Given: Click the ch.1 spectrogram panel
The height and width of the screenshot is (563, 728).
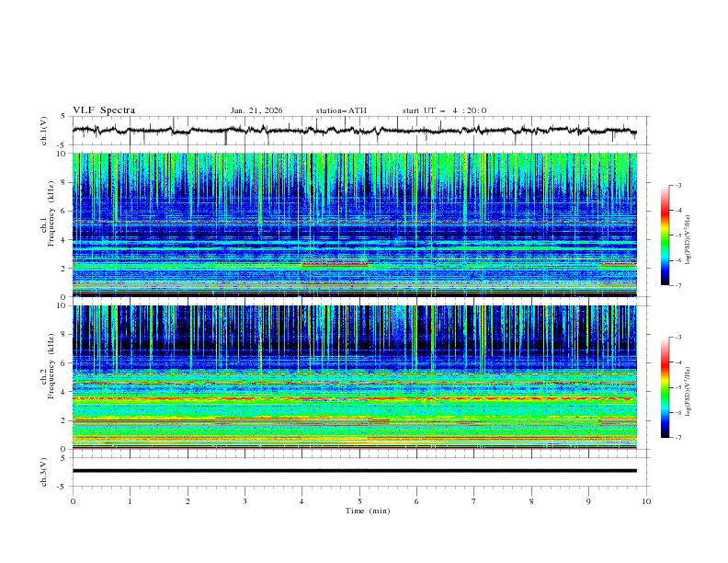Looking at the screenshot, I should (354, 224).
